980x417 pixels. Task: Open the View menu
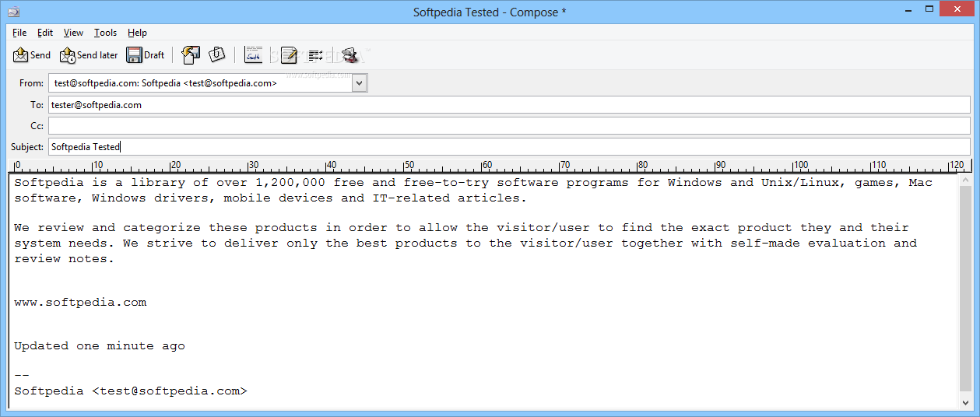73,33
